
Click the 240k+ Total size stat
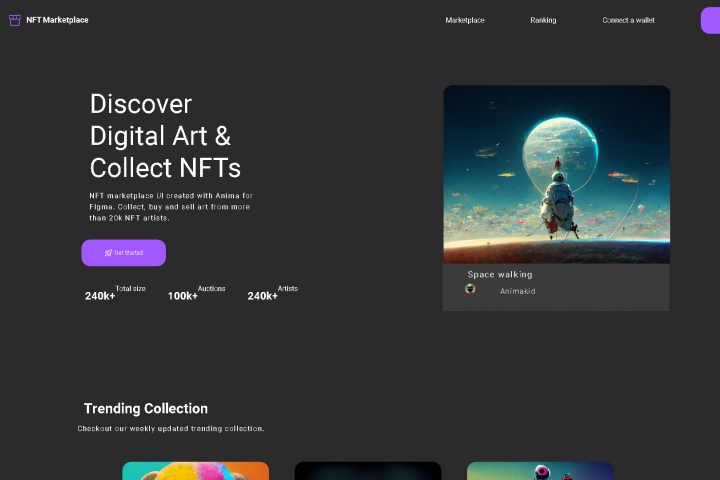(115, 293)
